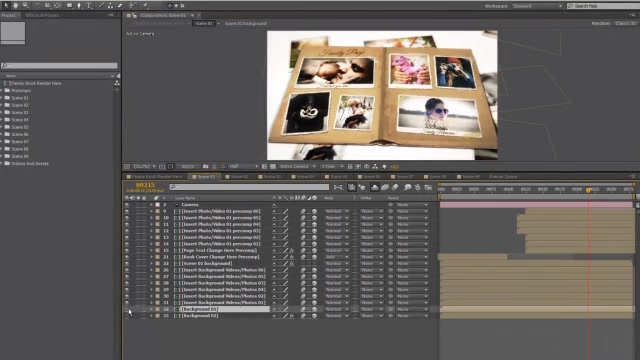Open the timeline Graph Editor icon
Viewport: 640px width, 360px height.
428,187
